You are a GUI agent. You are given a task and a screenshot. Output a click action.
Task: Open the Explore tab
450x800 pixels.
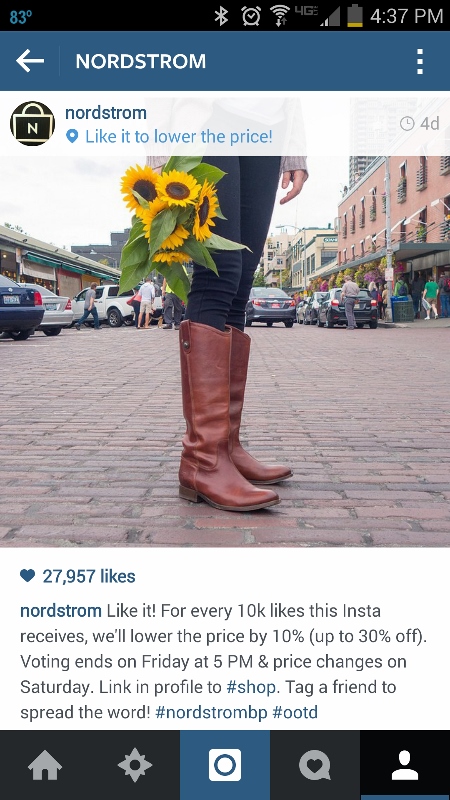[135, 765]
